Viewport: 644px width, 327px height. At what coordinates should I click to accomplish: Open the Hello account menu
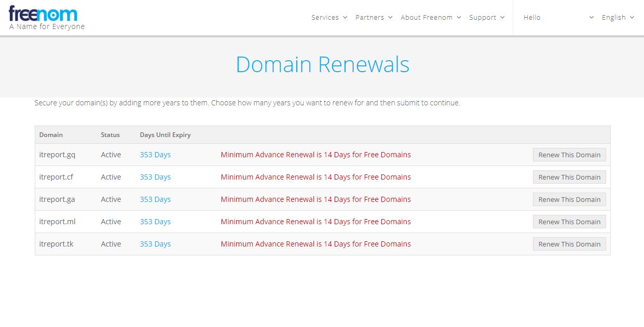[x=558, y=17]
